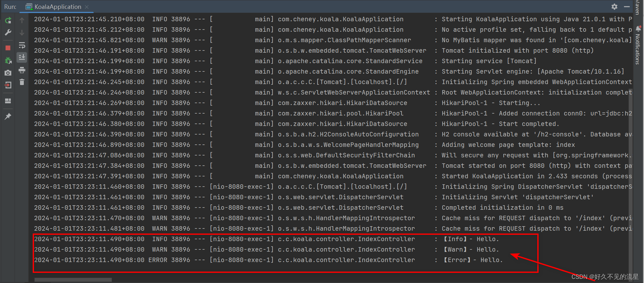Clear console with the trash icon
The height and width of the screenshot is (283, 644).
(x=22, y=82)
